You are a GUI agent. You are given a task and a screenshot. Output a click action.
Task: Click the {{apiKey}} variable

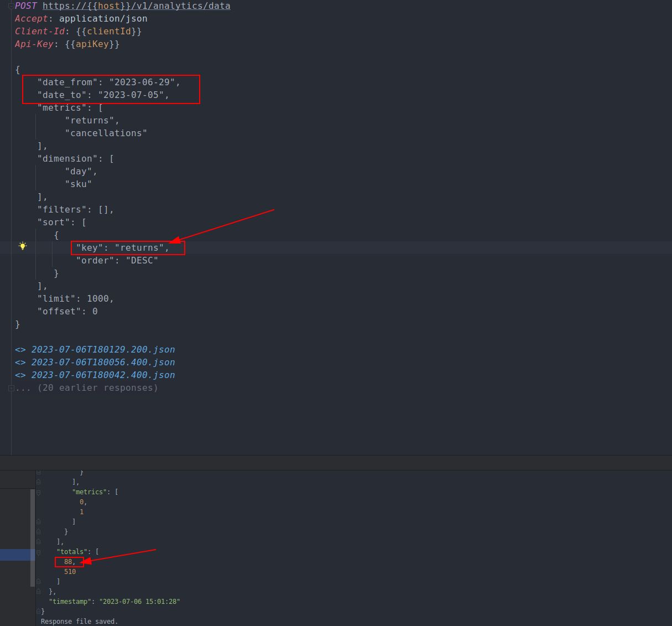pos(92,44)
